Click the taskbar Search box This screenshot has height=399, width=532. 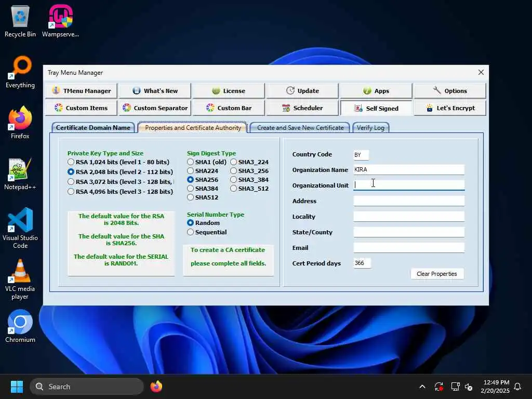(x=87, y=387)
